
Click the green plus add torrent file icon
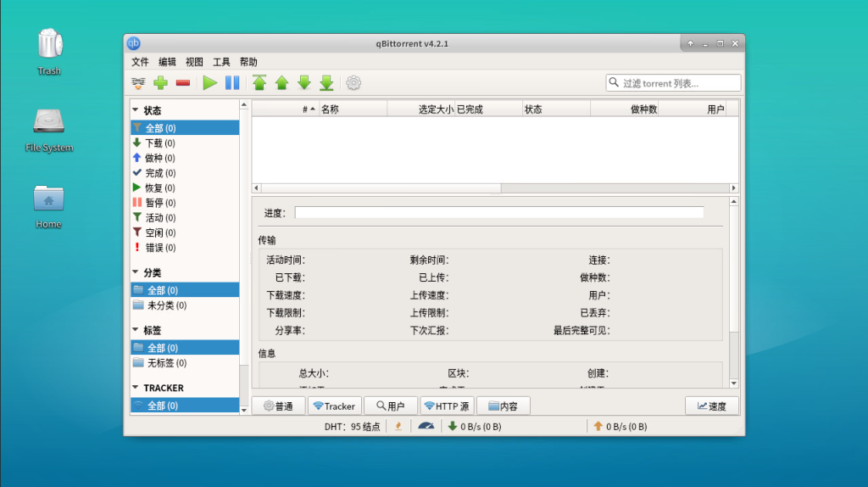[160, 83]
